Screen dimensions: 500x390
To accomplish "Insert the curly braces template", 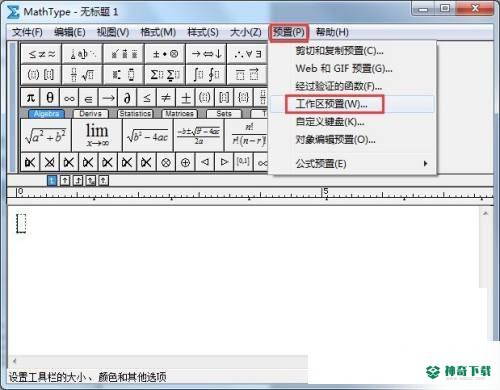I will 243,98.
